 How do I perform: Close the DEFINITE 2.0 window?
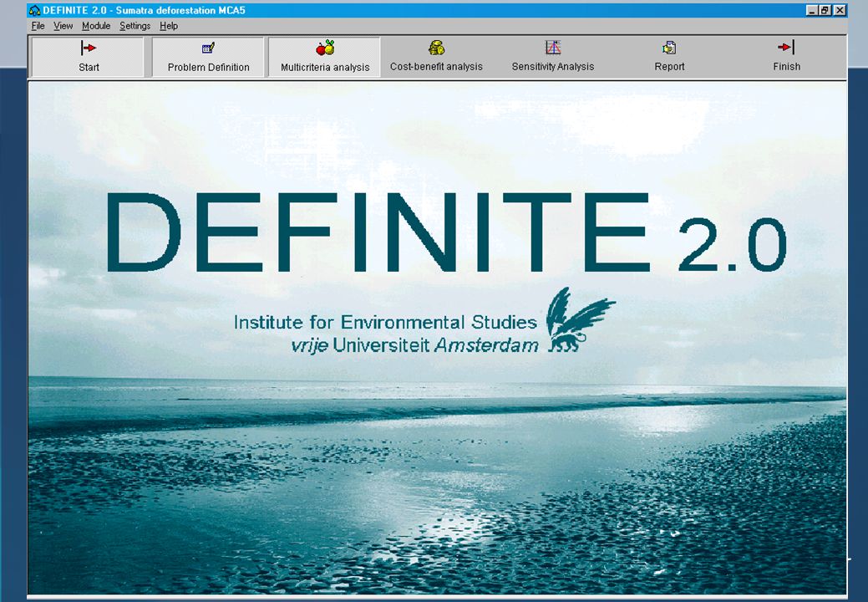pyautogui.click(x=840, y=10)
